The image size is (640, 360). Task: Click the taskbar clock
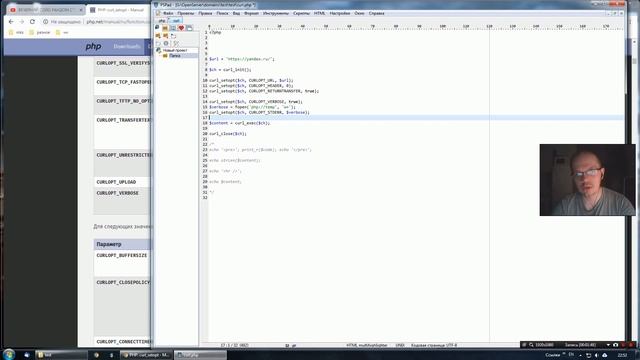(x=622, y=356)
